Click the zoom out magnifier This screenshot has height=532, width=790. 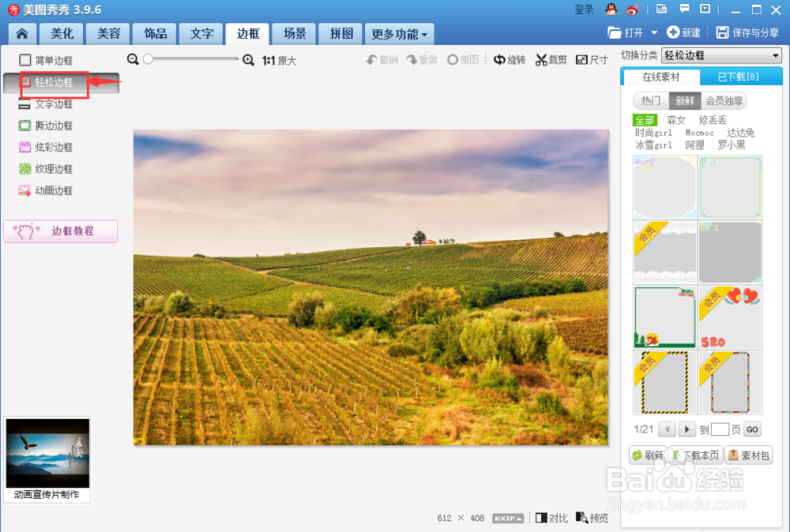click(133, 60)
